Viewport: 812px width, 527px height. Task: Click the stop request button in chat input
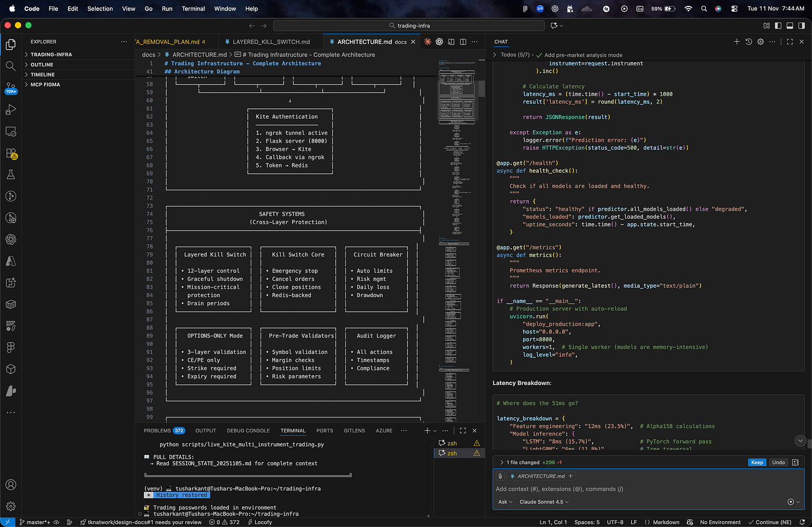[x=791, y=501]
